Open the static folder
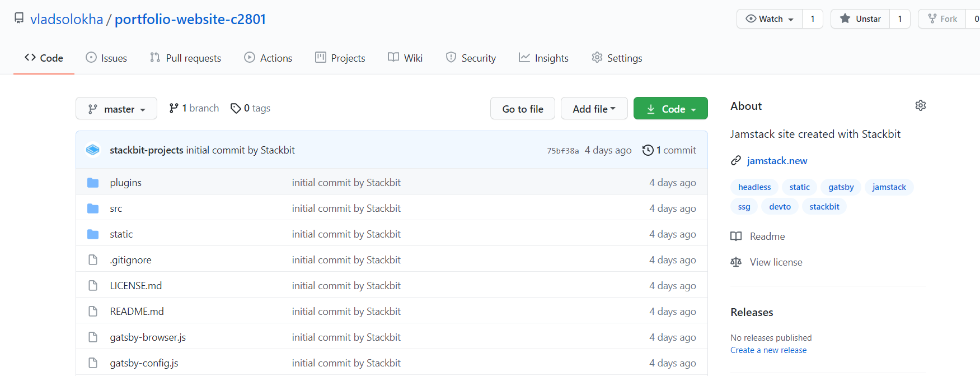The image size is (980, 376). tap(121, 234)
